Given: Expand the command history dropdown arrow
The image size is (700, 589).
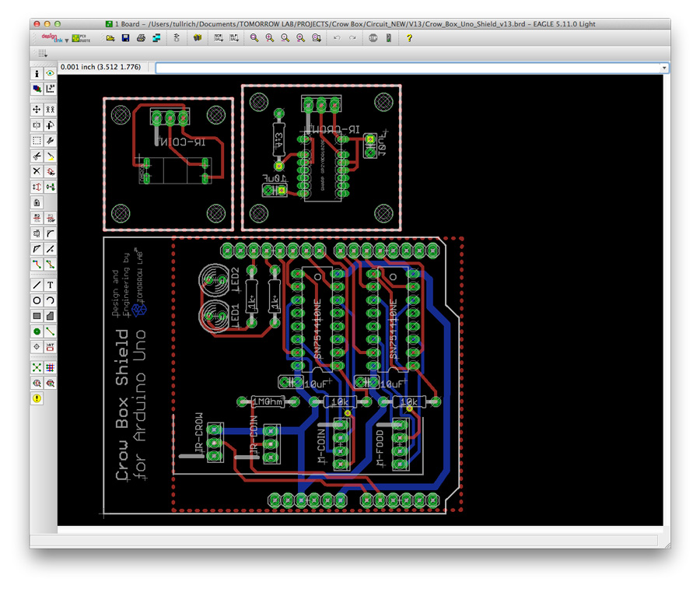Looking at the screenshot, I should [x=664, y=68].
